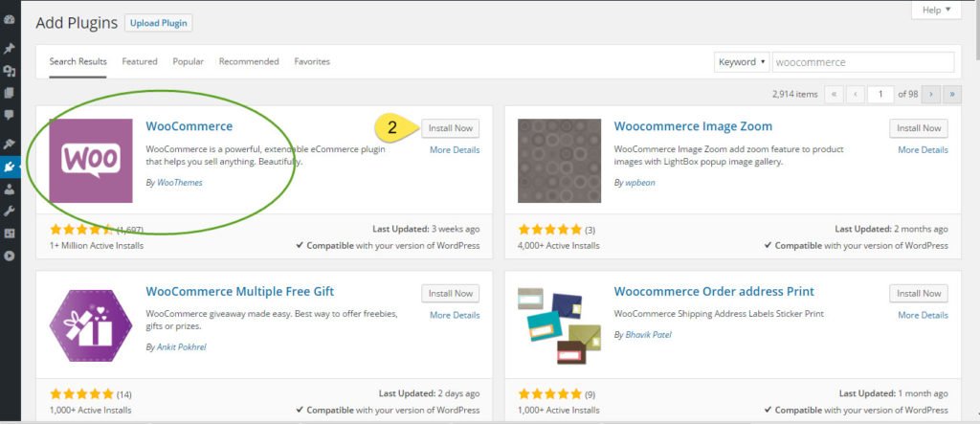Open the wpbean author link
Image resolution: width=980 pixels, height=424 pixels.
tap(639, 183)
